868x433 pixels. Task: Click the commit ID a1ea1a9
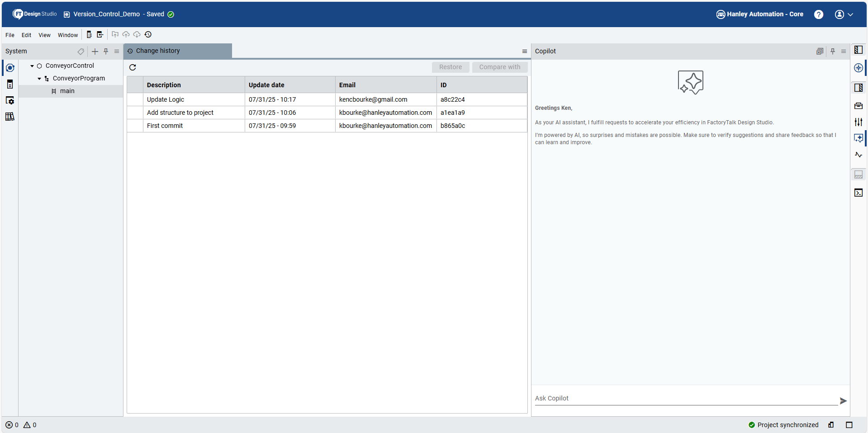pos(453,113)
